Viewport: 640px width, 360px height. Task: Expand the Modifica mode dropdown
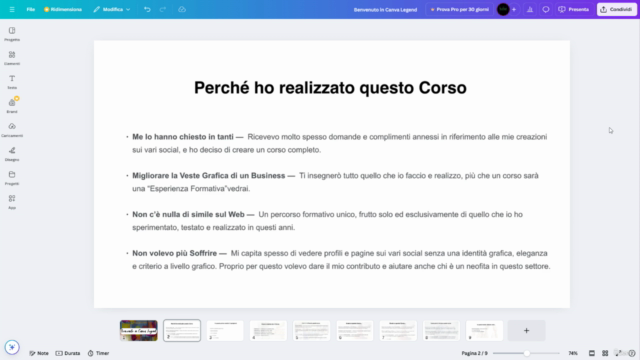[x=111, y=9]
